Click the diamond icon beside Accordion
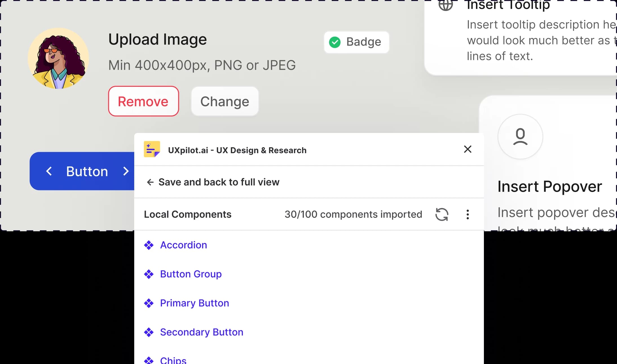The width and height of the screenshot is (617, 364). pos(149,245)
